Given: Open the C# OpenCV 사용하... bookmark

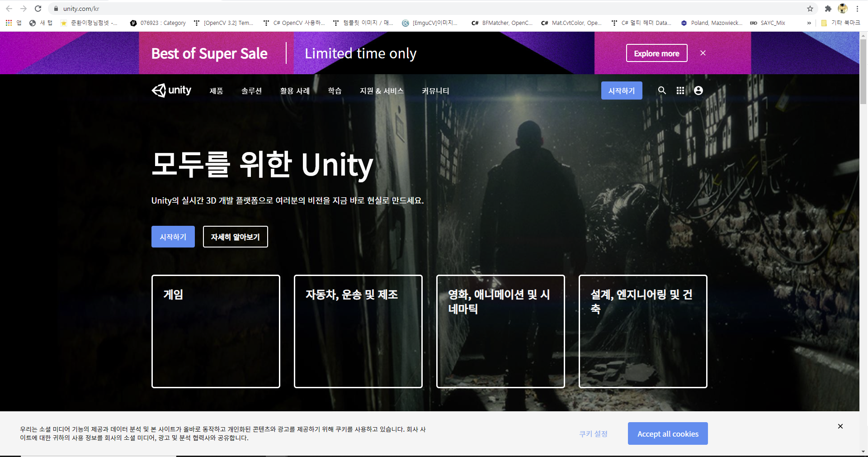Looking at the screenshot, I should click(294, 23).
